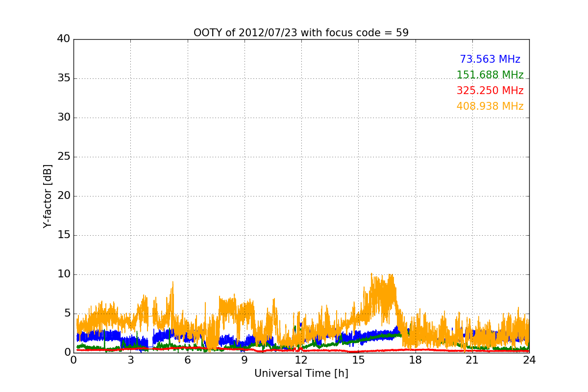Screen dimensions: 588x392
Task: Click y-axis tick label 5
Action: [x=67, y=314]
